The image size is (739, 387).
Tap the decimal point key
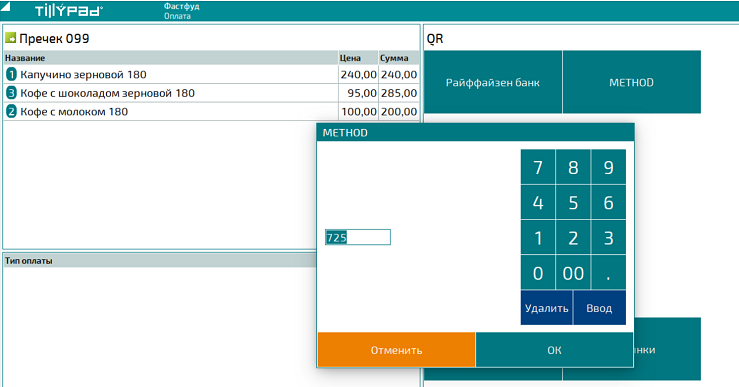tap(608, 272)
